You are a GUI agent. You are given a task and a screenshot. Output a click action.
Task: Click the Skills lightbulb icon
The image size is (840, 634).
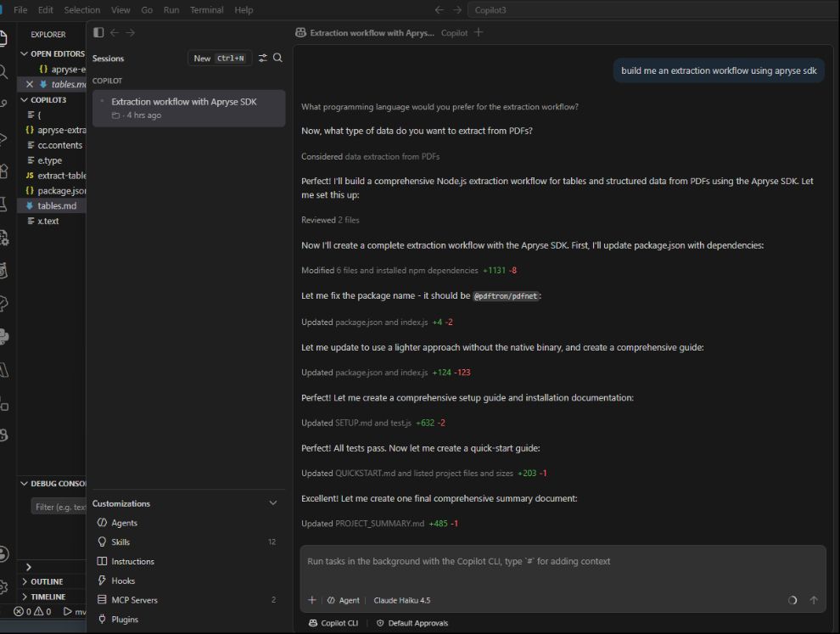pos(102,541)
